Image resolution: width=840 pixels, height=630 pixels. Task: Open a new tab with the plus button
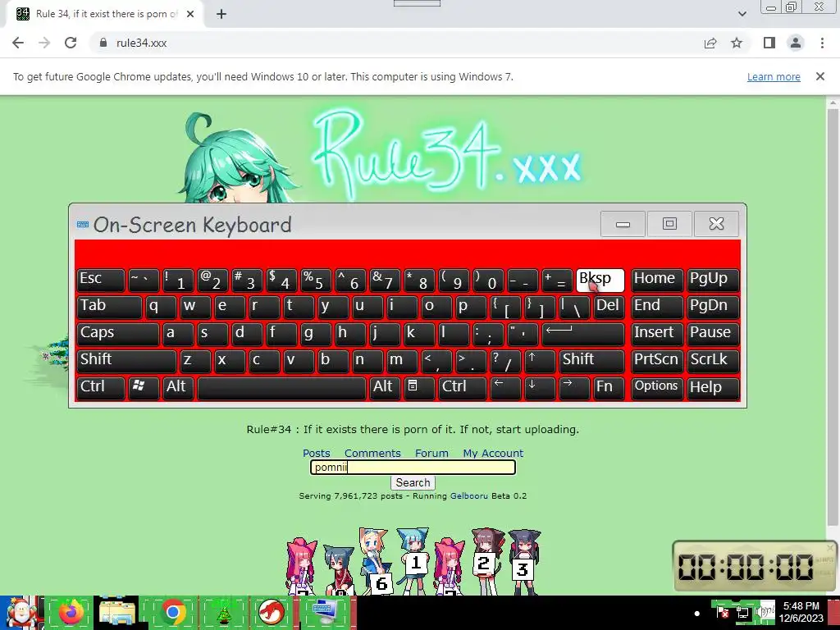[x=221, y=14]
